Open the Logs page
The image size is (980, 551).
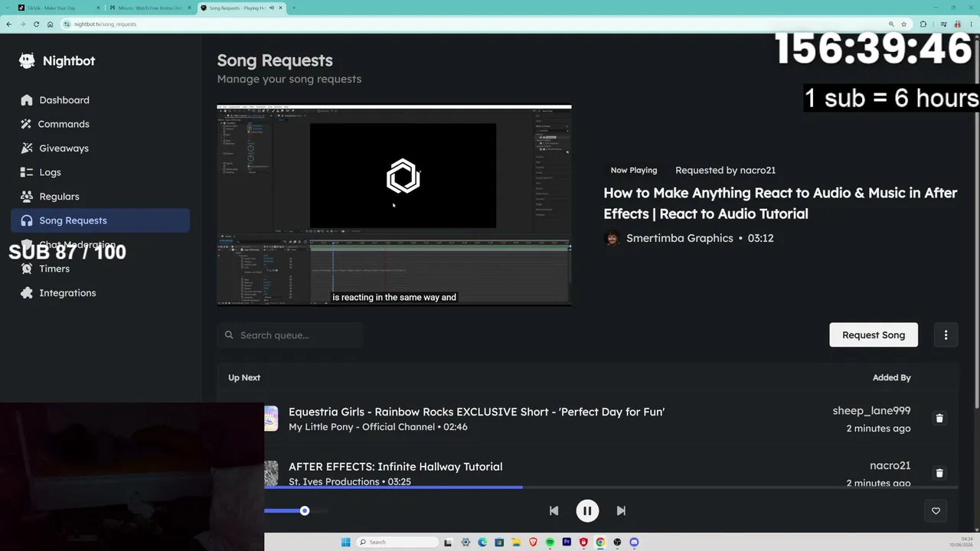coord(100,172)
